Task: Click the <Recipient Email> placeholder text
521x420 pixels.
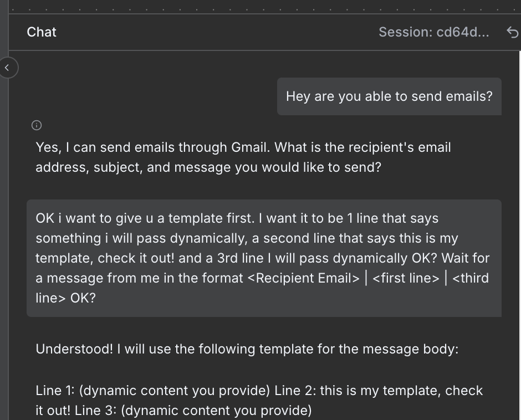Action: [x=303, y=278]
